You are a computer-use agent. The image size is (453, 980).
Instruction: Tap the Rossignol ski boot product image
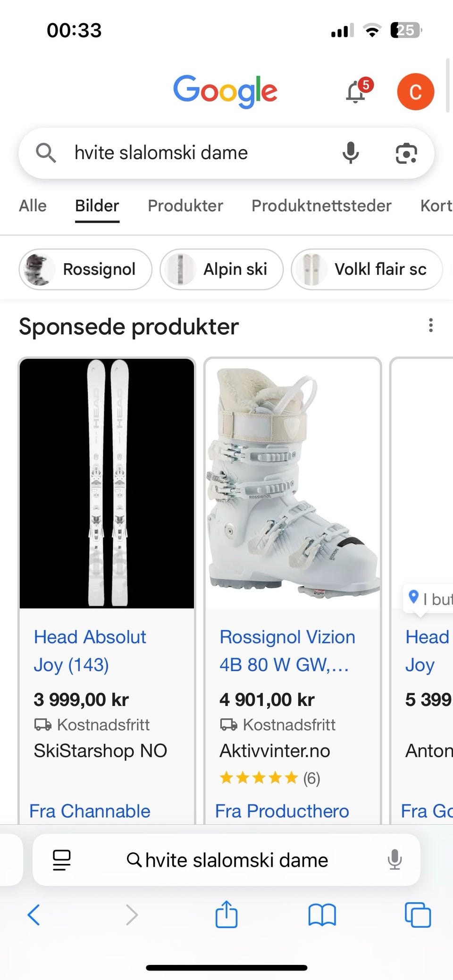click(293, 483)
